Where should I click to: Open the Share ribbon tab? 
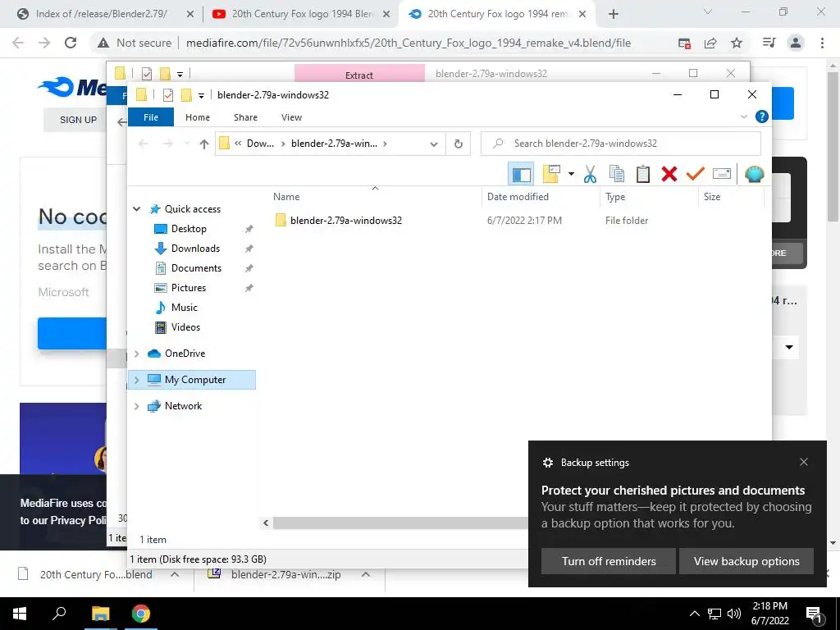245,117
